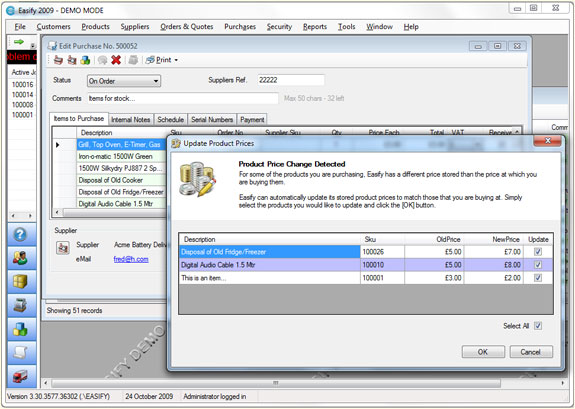Open the Tools menu
575x409 pixels.
point(346,26)
